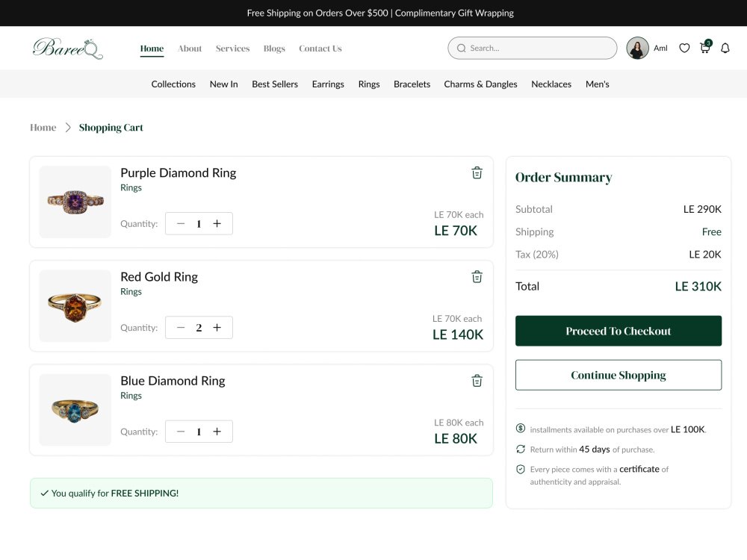
Task: Delete the Blue Diamond Ring item
Action: pos(477,381)
